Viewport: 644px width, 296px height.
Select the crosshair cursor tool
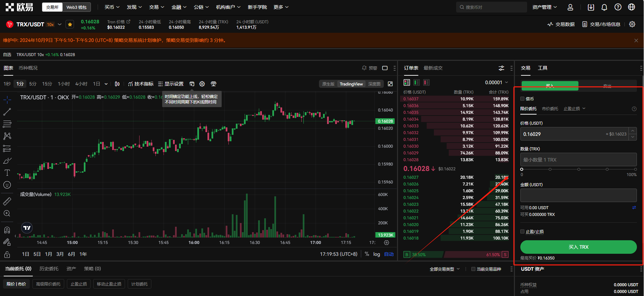tap(7, 100)
